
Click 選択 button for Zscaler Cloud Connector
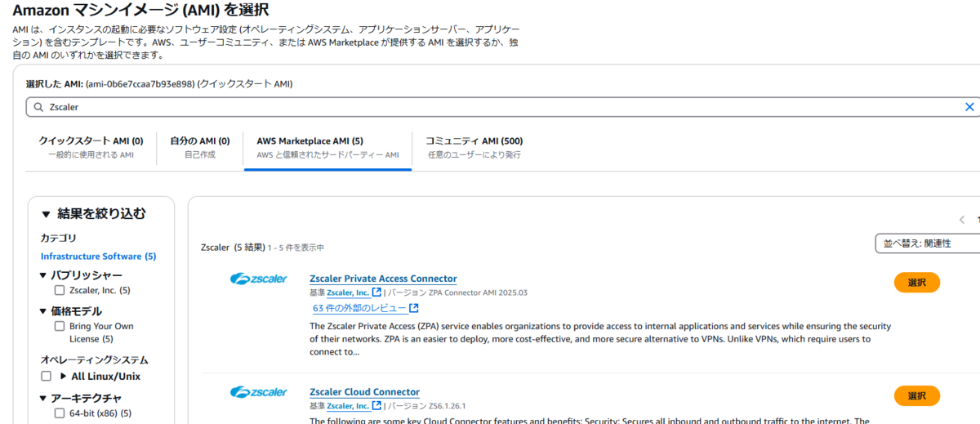pyautogui.click(x=917, y=396)
